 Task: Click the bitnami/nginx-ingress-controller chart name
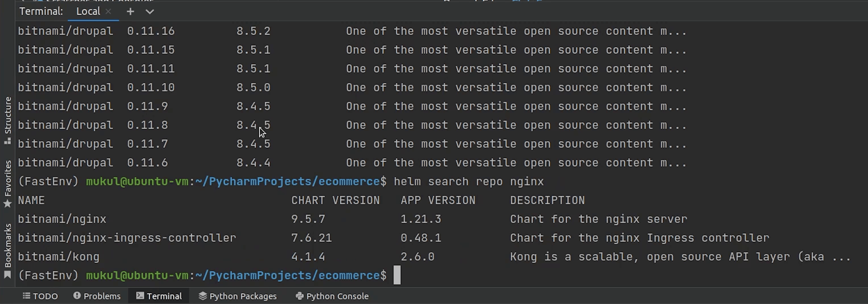pyautogui.click(x=127, y=238)
